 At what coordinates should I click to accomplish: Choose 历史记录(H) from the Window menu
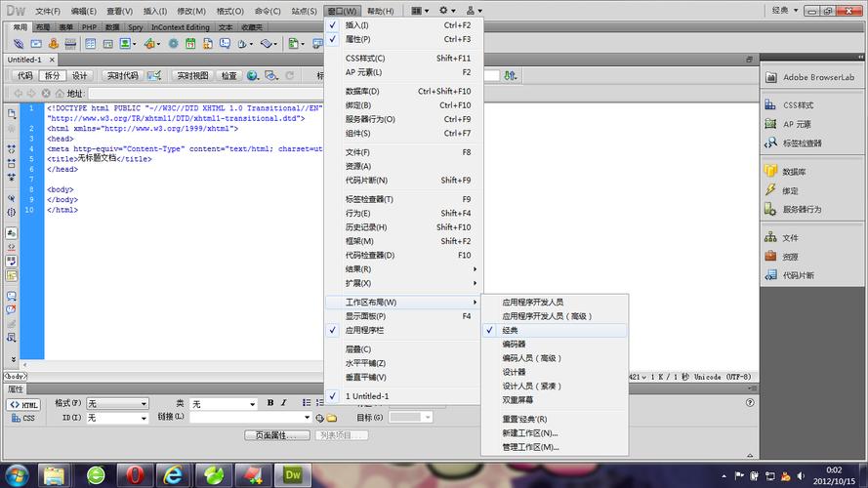coord(403,227)
